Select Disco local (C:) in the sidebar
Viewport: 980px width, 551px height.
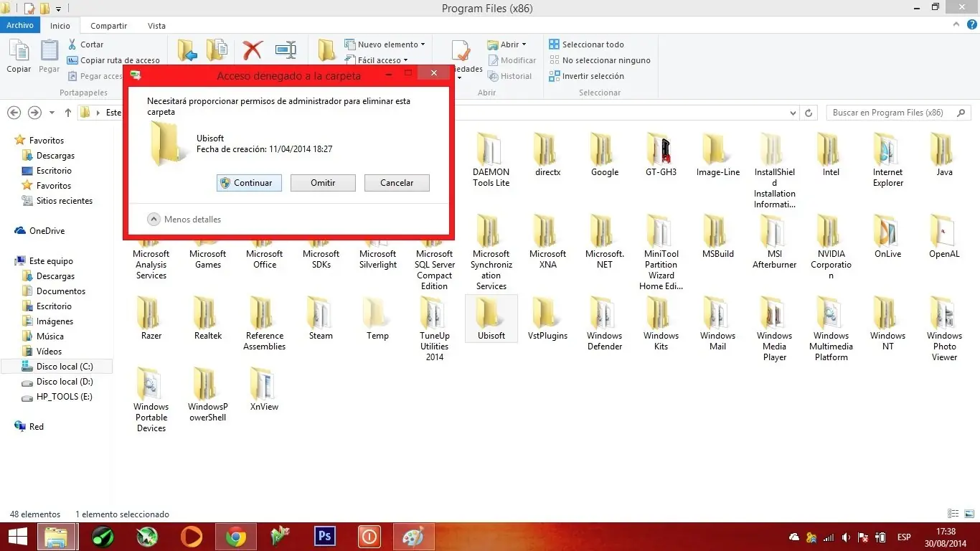pyautogui.click(x=57, y=367)
